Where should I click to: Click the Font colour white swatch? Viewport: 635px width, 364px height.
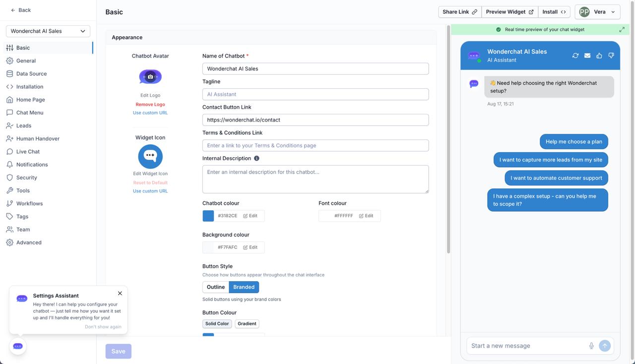click(x=324, y=216)
